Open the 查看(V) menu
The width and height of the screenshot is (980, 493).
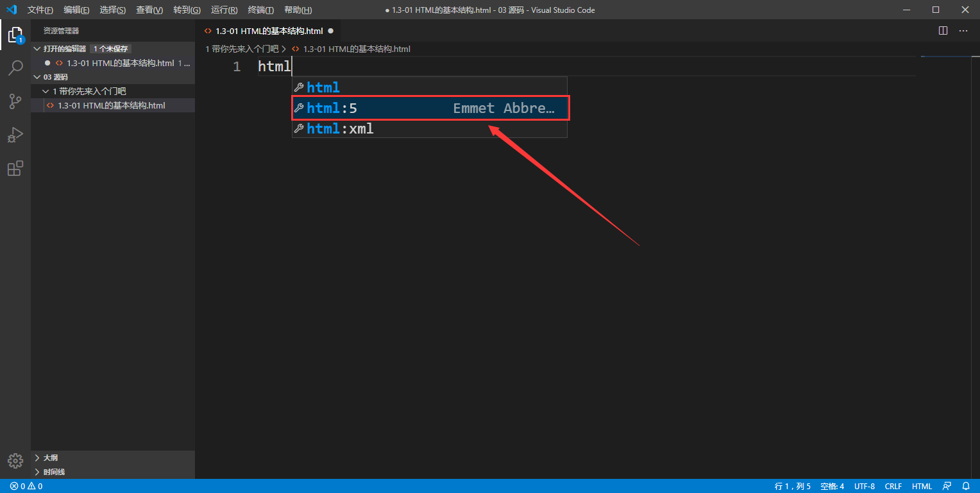tap(149, 10)
